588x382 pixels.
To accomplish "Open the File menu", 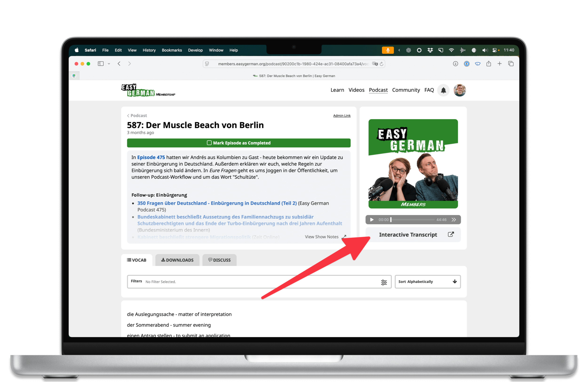I will point(105,50).
